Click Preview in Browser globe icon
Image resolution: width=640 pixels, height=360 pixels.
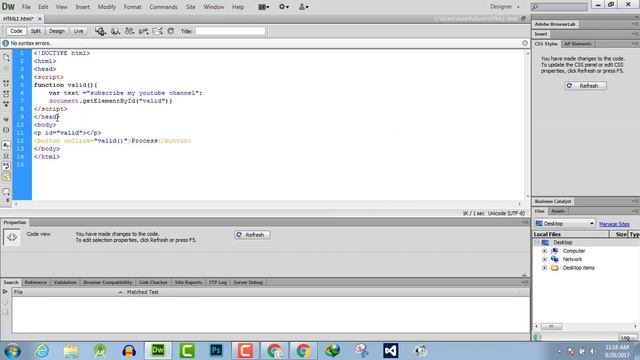pos(116,31)
